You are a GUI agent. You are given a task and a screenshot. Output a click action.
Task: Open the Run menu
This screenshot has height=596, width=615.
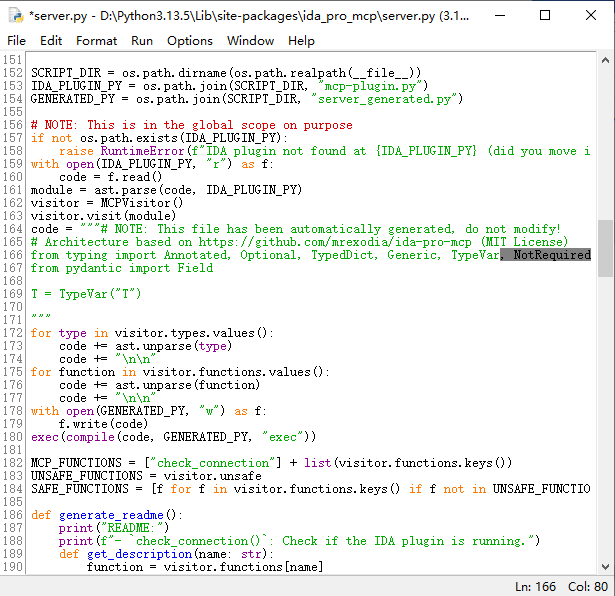pyautogui.click(x=142, y=41)
